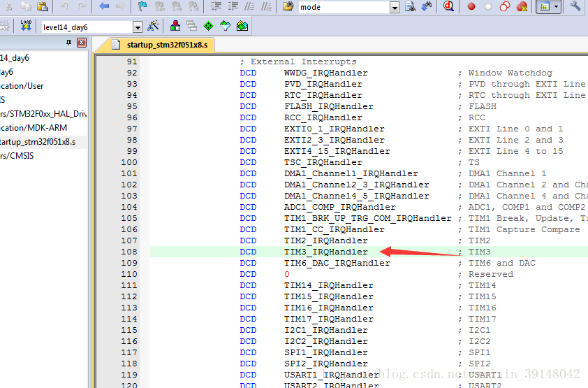Comment the selected lines
Screen dimensions: 588x388
(x=249, y=6)
